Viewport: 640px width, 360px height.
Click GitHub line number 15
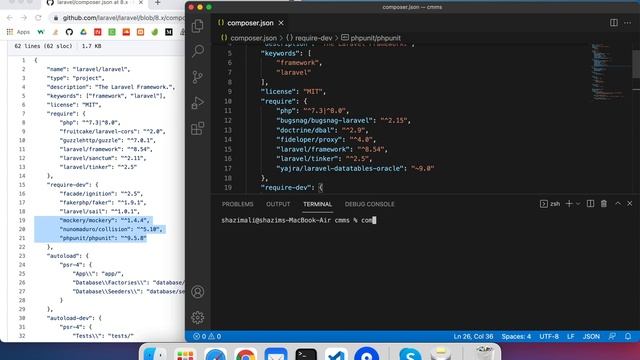click(x=22, y=185)
